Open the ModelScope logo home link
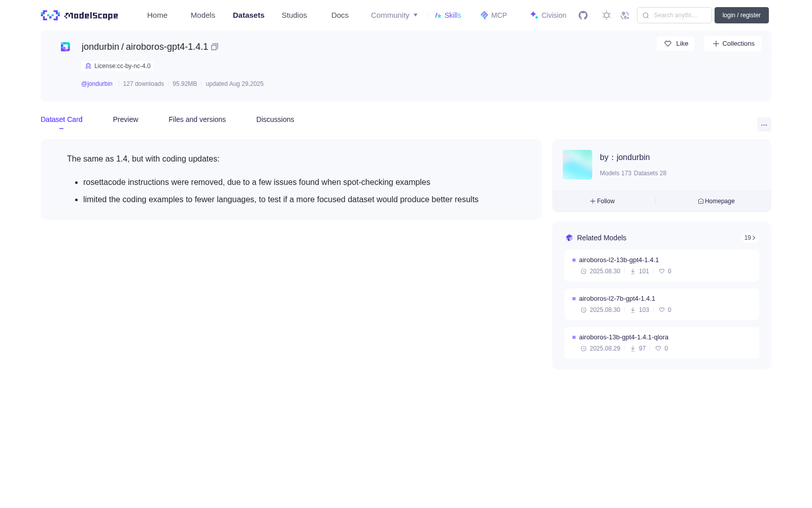This screenshot has height=508, width=812. point(79,15)
